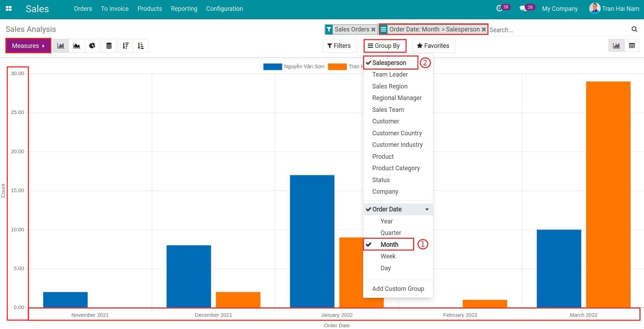644x329 pixels.
Task: Switch to pivot table view
Action: coord(632,46)
